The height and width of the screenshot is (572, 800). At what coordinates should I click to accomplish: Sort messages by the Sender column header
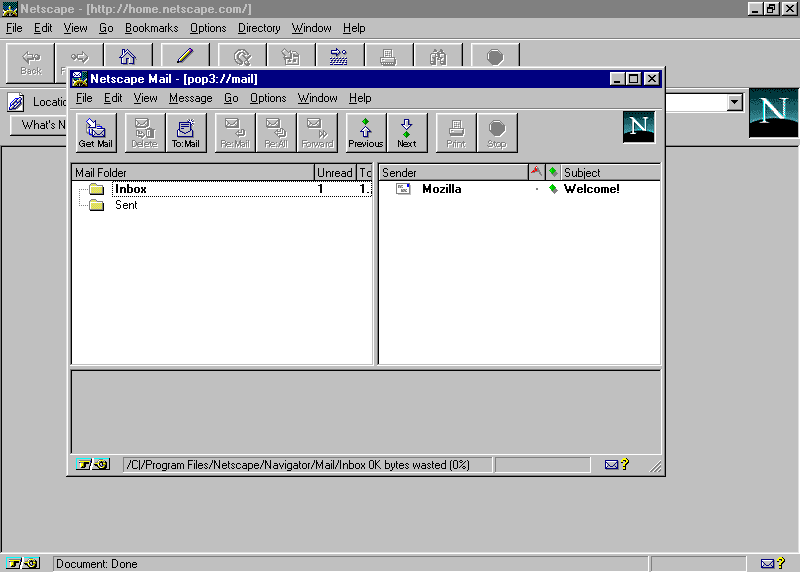(x=453, y=173)
